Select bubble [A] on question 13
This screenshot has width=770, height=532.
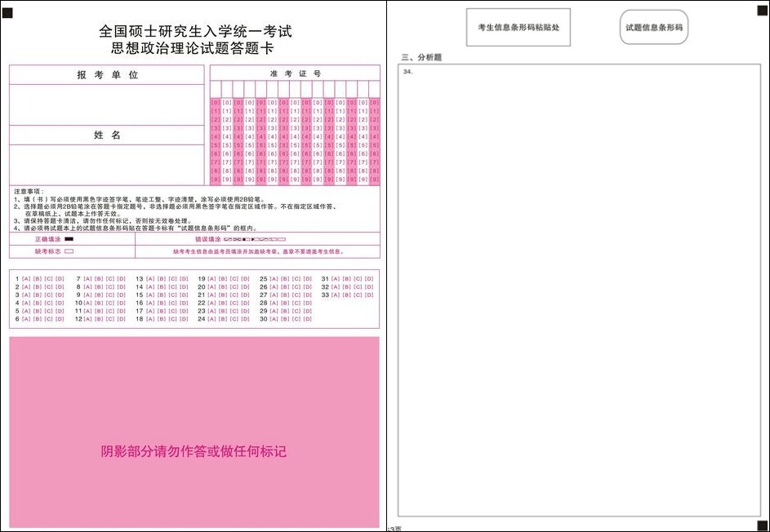click(151, 279)
